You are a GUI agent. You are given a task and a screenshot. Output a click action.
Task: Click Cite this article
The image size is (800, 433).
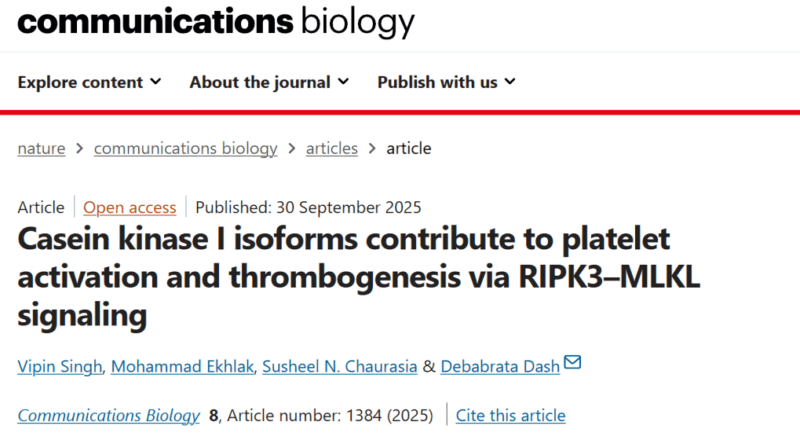[x=510, y=415]
